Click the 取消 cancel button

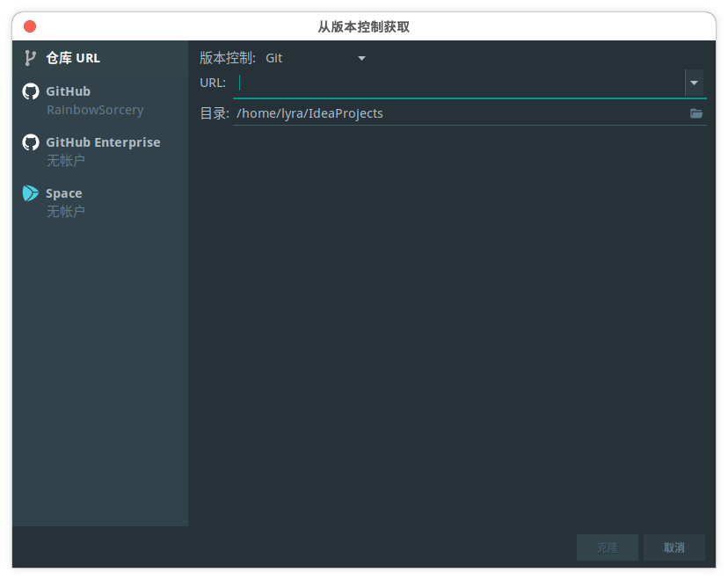pos(674,547)
